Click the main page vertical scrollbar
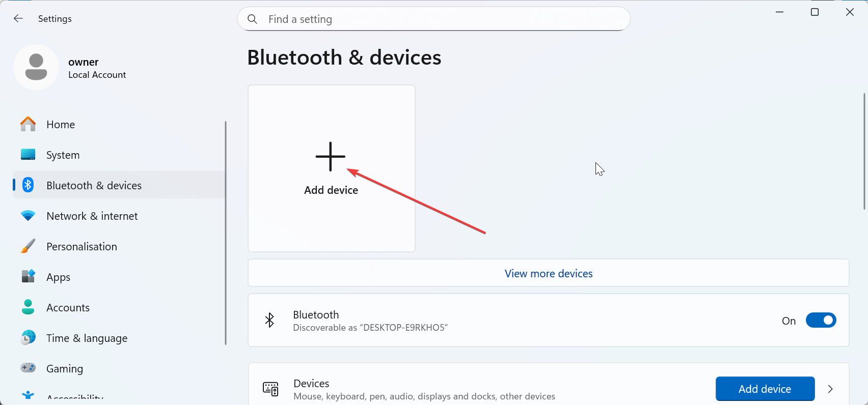868x405 pixels. point(864,152)
